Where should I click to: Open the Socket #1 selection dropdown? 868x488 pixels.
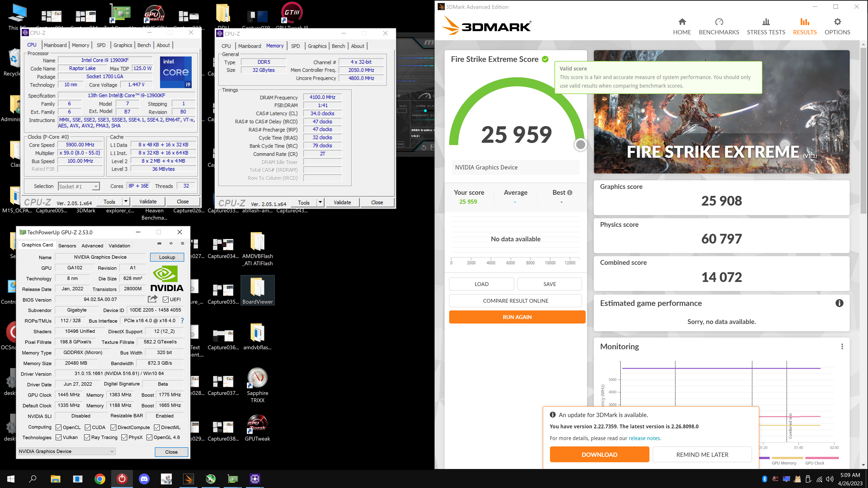coord(79,186)
